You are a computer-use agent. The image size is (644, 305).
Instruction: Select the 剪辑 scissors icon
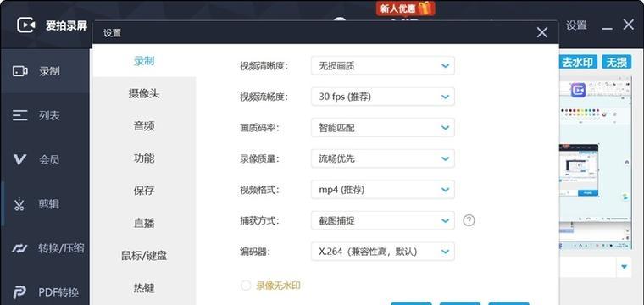19,204
